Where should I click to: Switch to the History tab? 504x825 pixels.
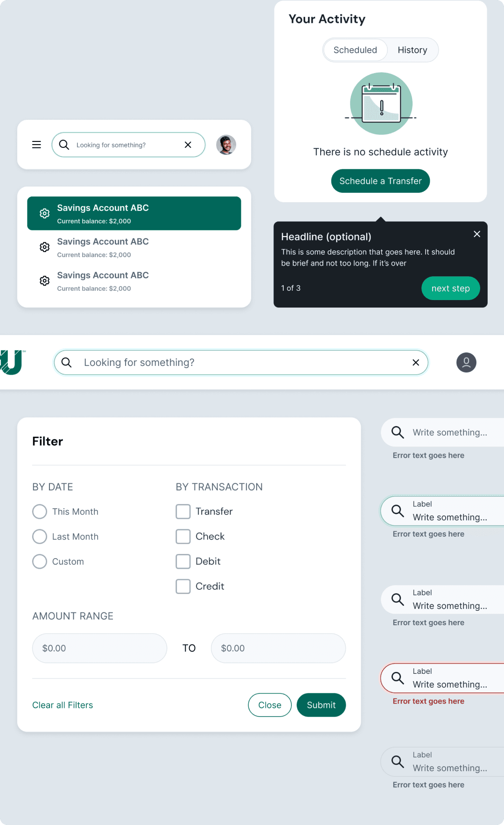coord(412,50)
